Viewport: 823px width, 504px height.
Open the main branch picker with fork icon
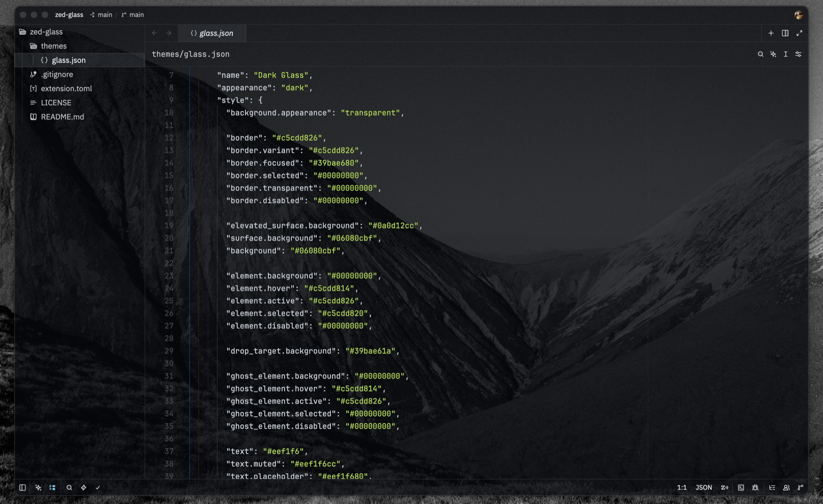tap(133, 15)
